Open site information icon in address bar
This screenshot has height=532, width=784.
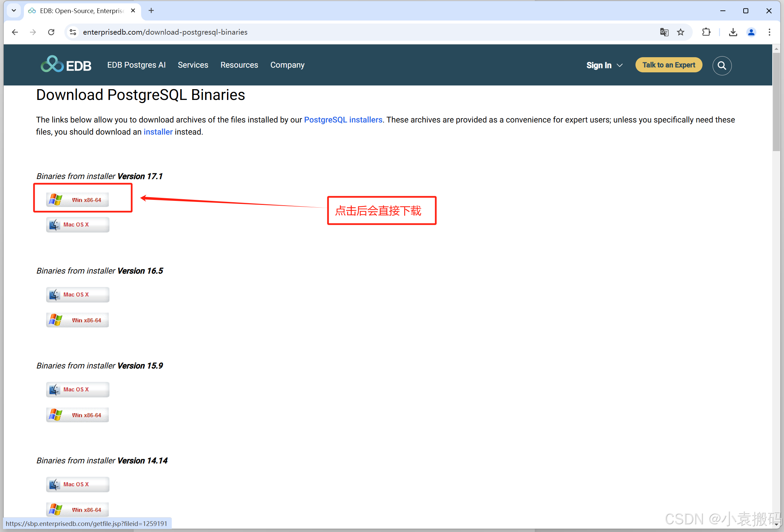click(73, 32)
